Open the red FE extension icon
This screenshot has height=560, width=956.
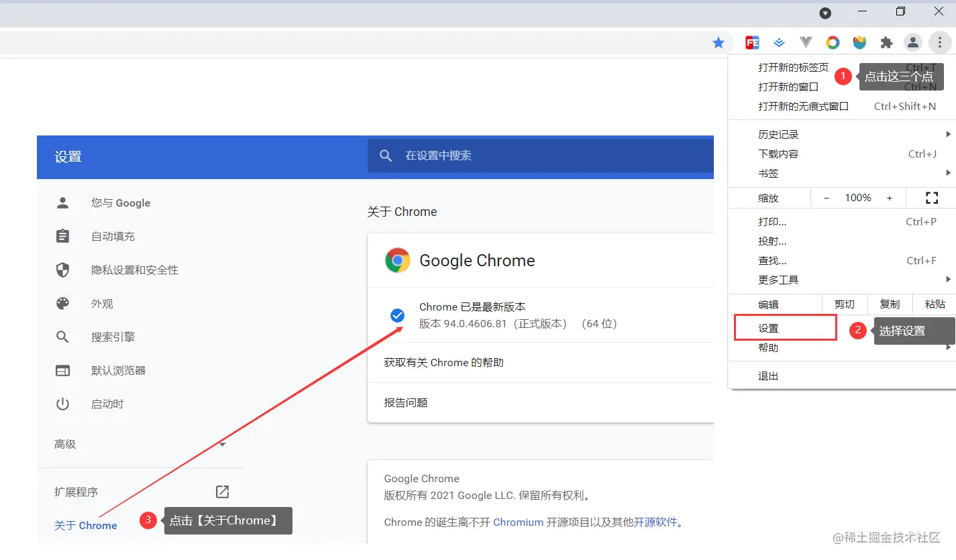752,43
